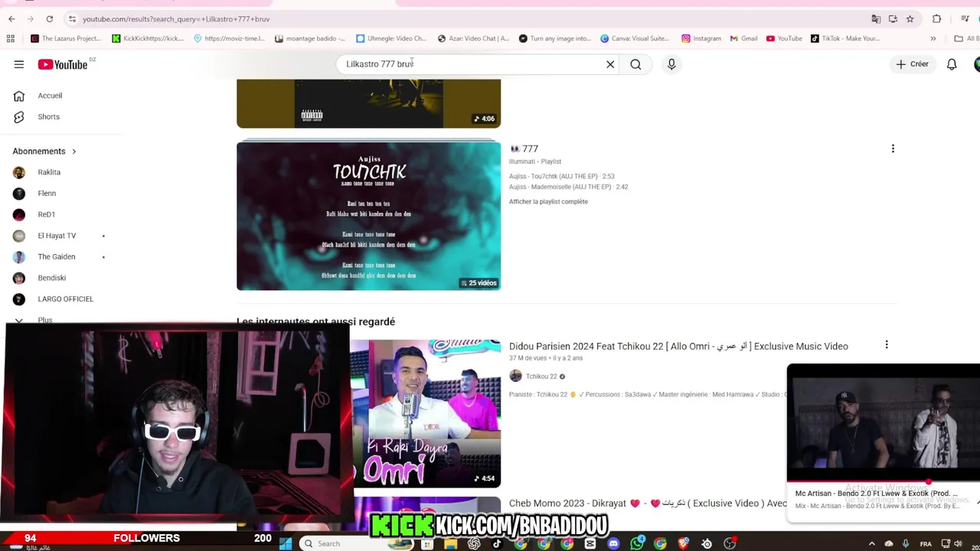The height and width of the screenshot is (551, 980).
Task: Clear the search box with X
Action: [610, 64]
